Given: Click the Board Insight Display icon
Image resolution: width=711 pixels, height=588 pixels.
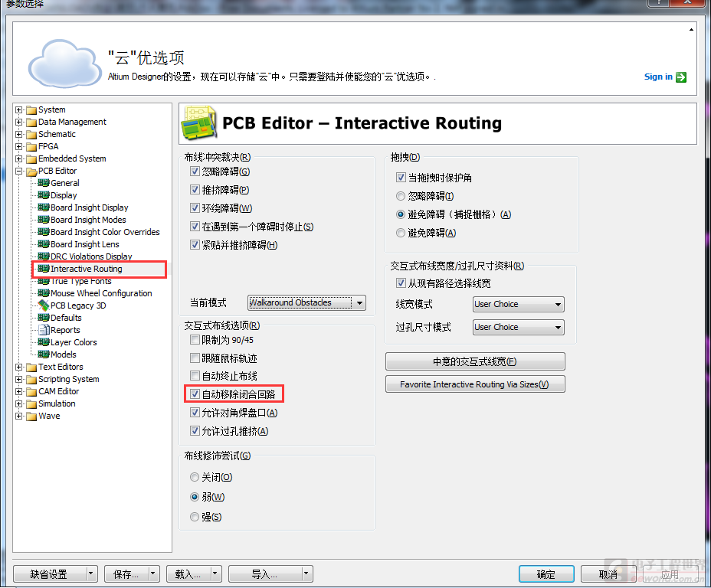Looking at the screenshot, I should coord(44,207).
